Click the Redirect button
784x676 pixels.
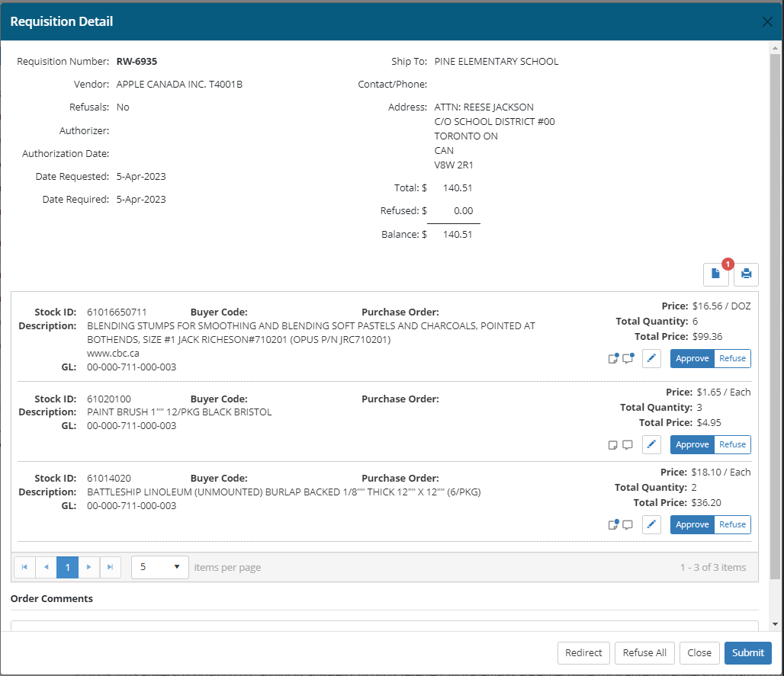point(583,652)
